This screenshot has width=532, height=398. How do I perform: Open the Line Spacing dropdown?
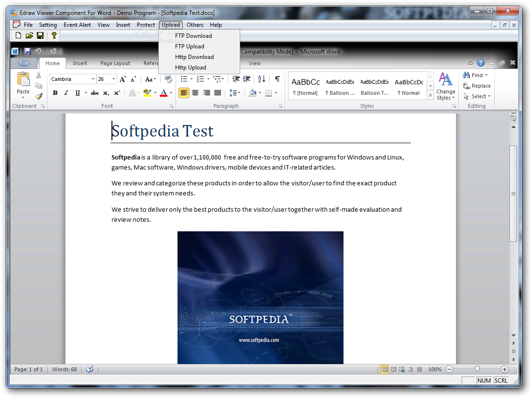tap(235, 93)
